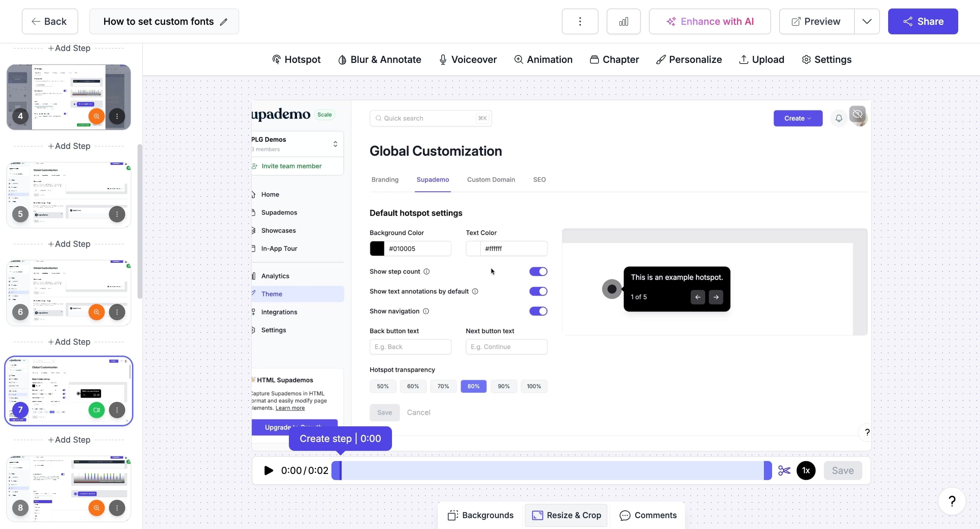Click the notification bell icon
The image size is (980, 529).
coord(838,118)
